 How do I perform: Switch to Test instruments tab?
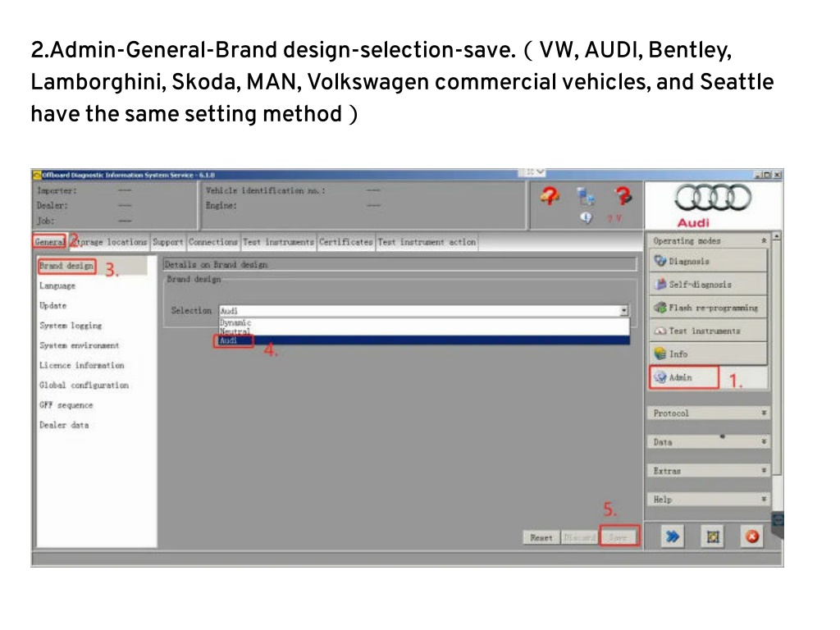click(279, 242)
